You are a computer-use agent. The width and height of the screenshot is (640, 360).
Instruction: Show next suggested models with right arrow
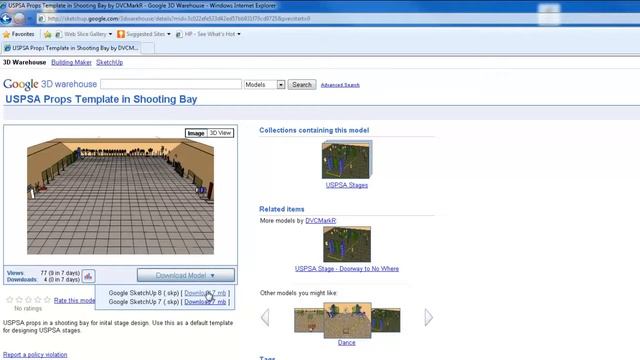click(428, 317)
